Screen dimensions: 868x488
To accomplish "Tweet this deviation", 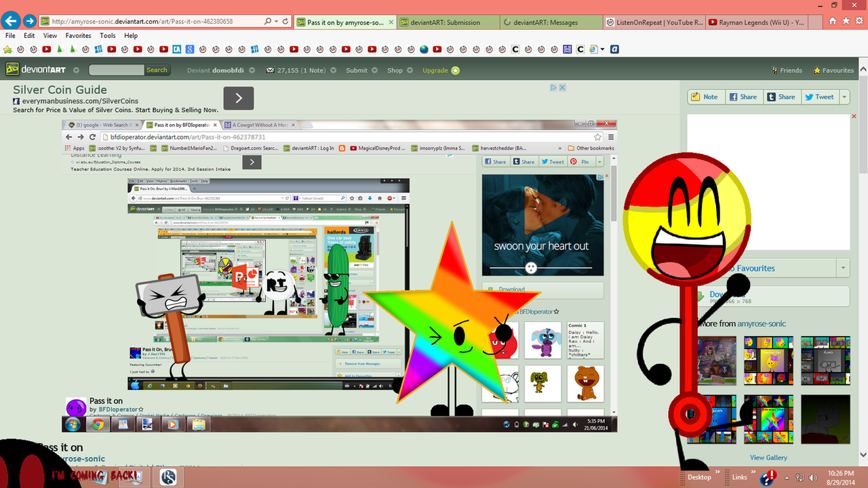I will [819, 97].
